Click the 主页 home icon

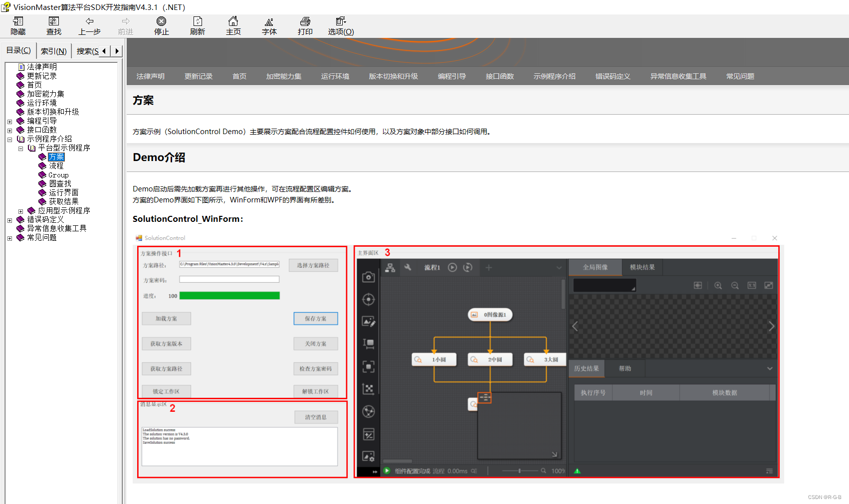point(233,25)
